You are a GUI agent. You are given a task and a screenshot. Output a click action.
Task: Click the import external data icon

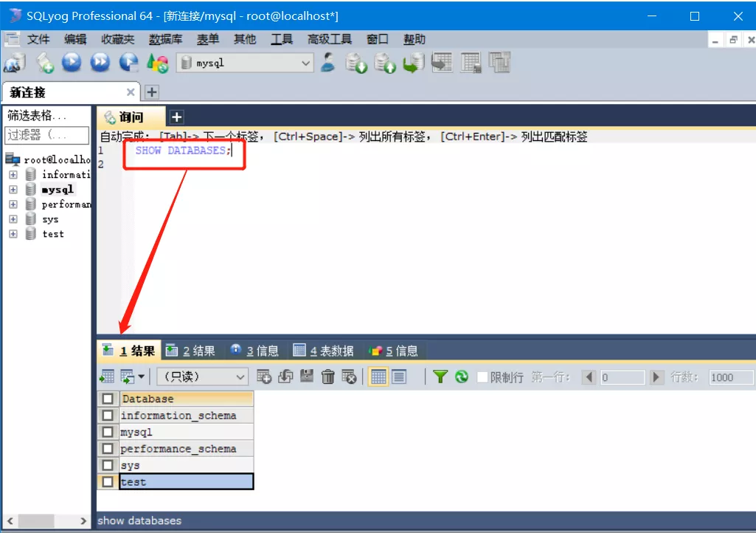pyautogui.click(x=356, y=63)
